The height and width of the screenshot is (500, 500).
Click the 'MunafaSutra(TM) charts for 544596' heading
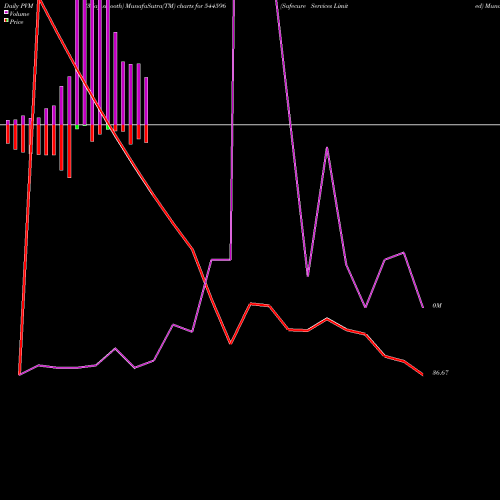pos(176,6)
